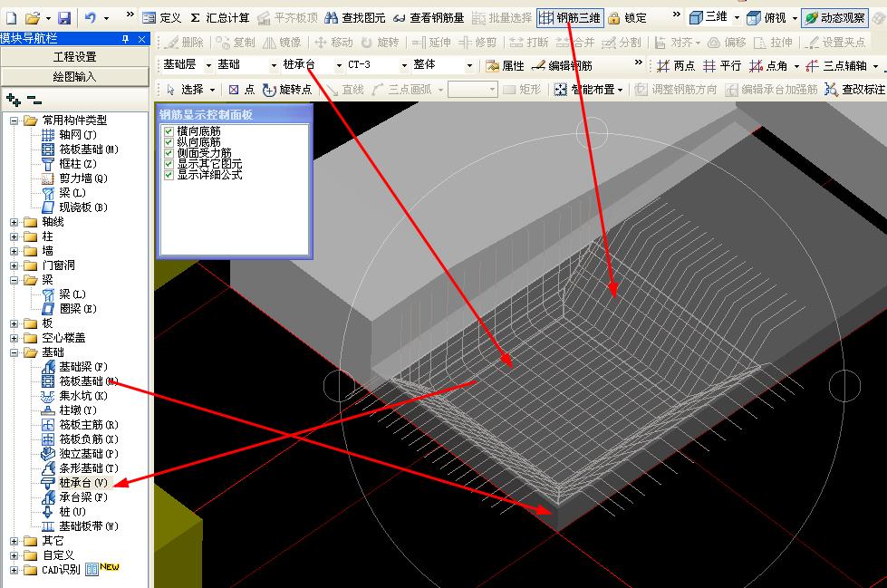Click 拉伸 stretch tool
This screenshot has width=887, height=588.
[774, 43]
